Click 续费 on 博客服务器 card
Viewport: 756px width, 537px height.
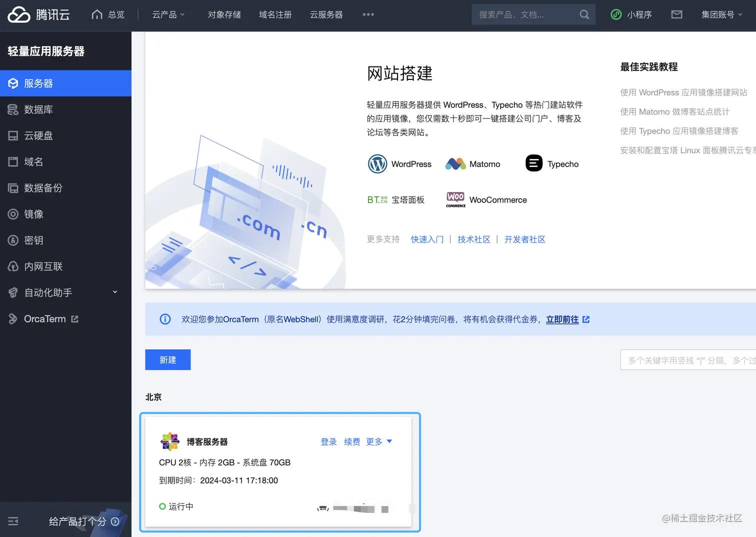click(352, 441)
